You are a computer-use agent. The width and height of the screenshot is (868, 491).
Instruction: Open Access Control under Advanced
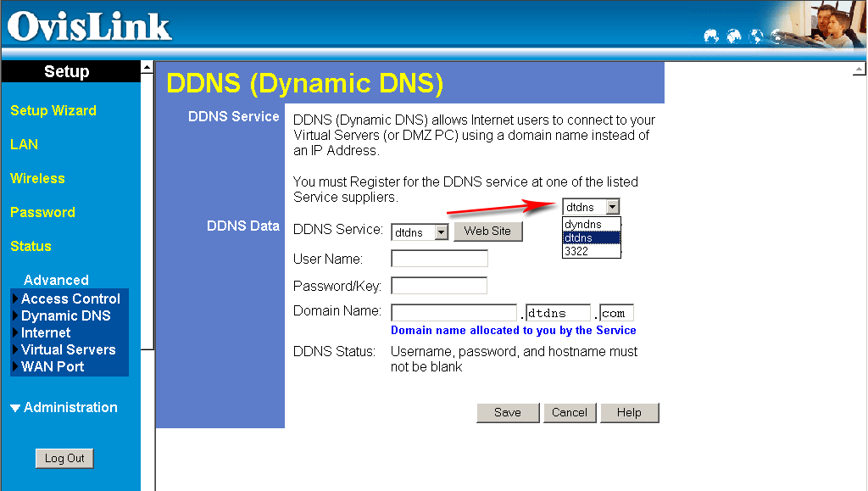(70, 299)
